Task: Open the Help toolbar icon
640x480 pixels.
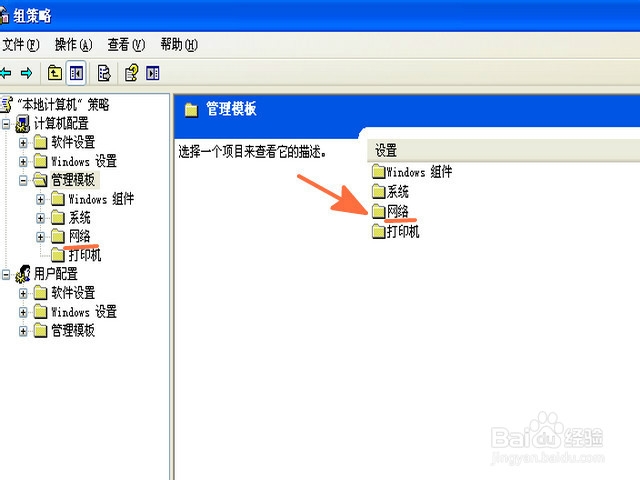Action: [x=131, y=73]
